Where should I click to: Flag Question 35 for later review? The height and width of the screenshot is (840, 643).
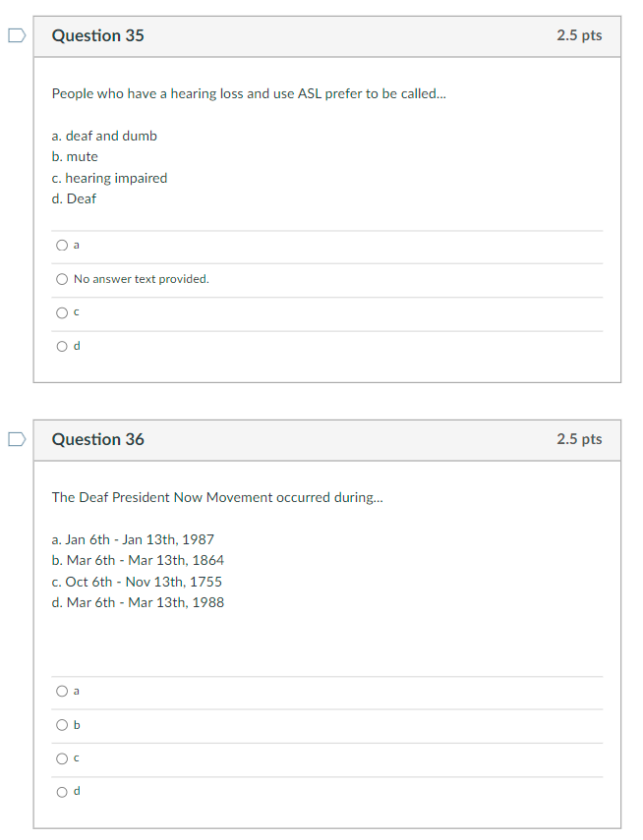pyautogui.click(x=15, y=35)
